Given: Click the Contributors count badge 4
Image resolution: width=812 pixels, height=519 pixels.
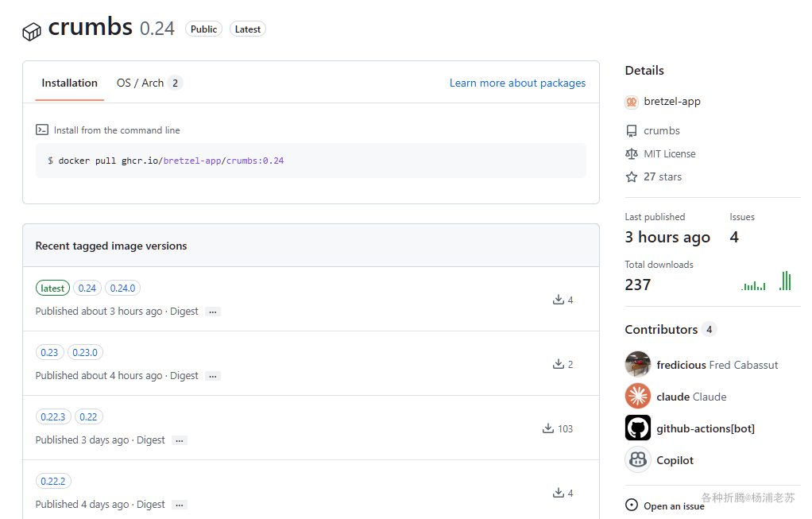Looking at the screenshot, I should point(709,329).
